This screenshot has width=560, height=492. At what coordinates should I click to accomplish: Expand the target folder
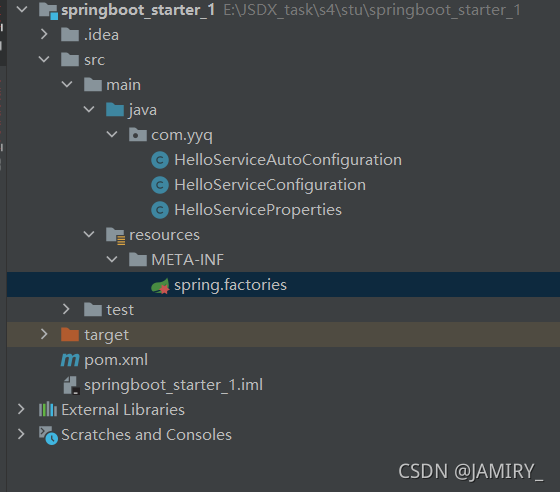tap(44, 334)
